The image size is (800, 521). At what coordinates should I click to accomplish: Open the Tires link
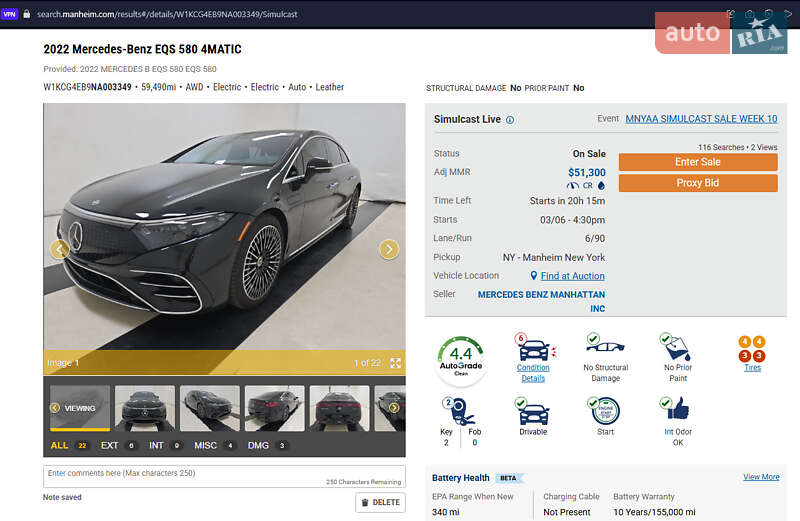point(753,367)
